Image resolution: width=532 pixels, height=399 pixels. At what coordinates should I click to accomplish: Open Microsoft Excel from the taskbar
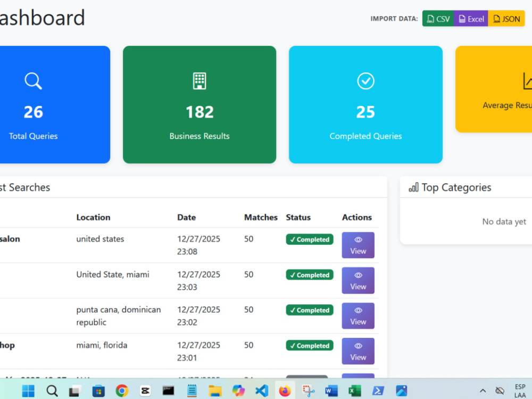pyautogui.click(x=354, y=391)
